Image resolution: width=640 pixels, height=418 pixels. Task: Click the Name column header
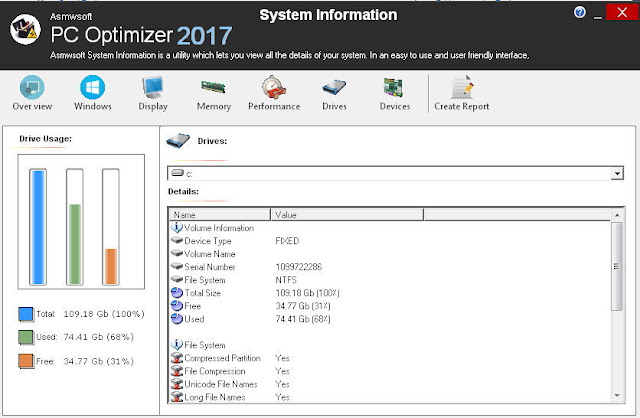click(220, 214)
